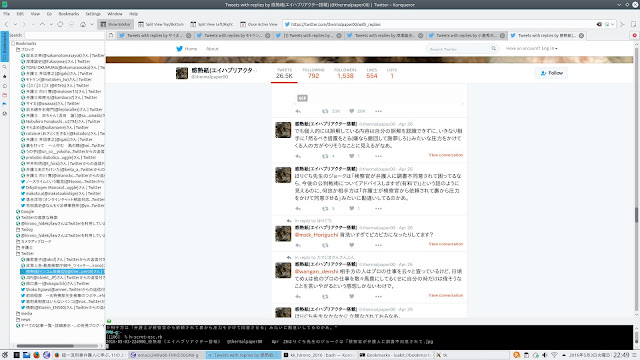Close the second Tweets with replies tab
The width and height of the screenshot is (640, 360).
click(x=267, y=36)
